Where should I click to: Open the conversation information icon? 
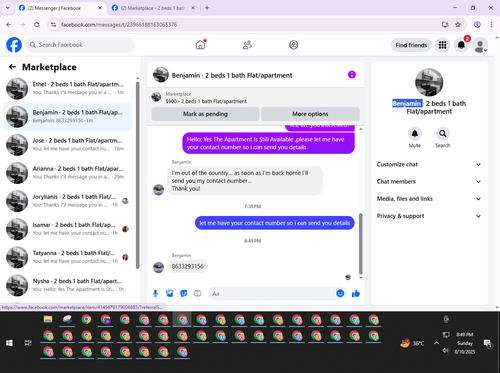352,75
